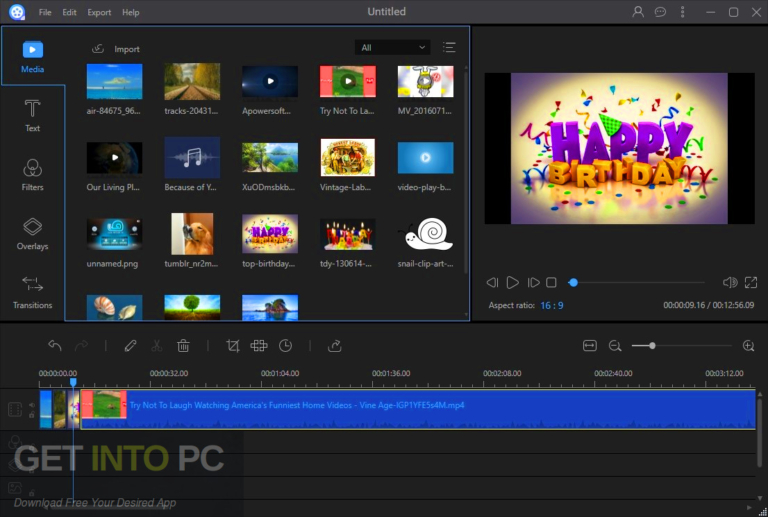The image size is (768, 517).
Task: Select the XuODmsbkb image thumbnail
Action: tap(270, 158)
